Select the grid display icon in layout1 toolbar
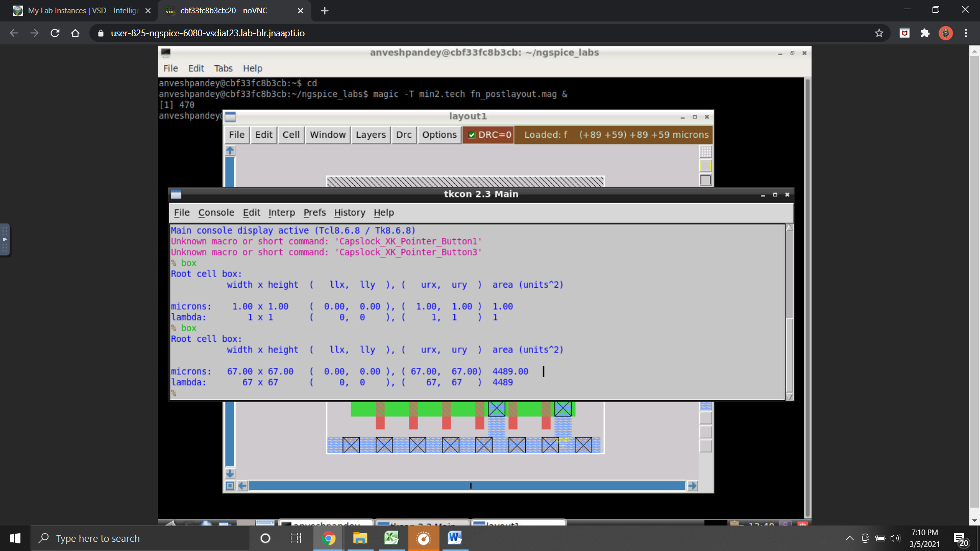This screenshot has height=551, width=980. point(706,152)
